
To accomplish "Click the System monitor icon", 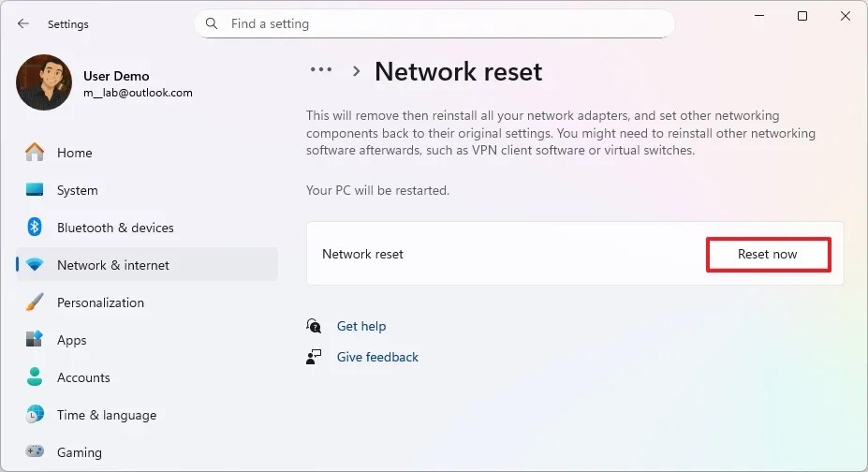I will (x=35, y=190).
